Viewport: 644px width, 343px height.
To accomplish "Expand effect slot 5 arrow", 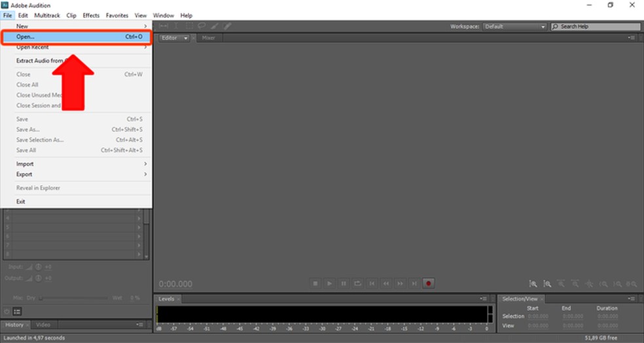I will [139, 228].
